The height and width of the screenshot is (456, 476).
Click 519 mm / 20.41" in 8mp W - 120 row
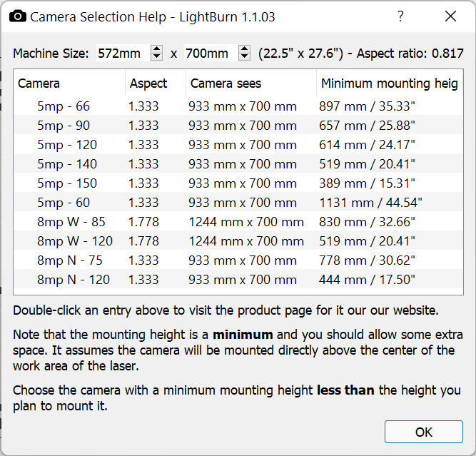click(367, 241)
